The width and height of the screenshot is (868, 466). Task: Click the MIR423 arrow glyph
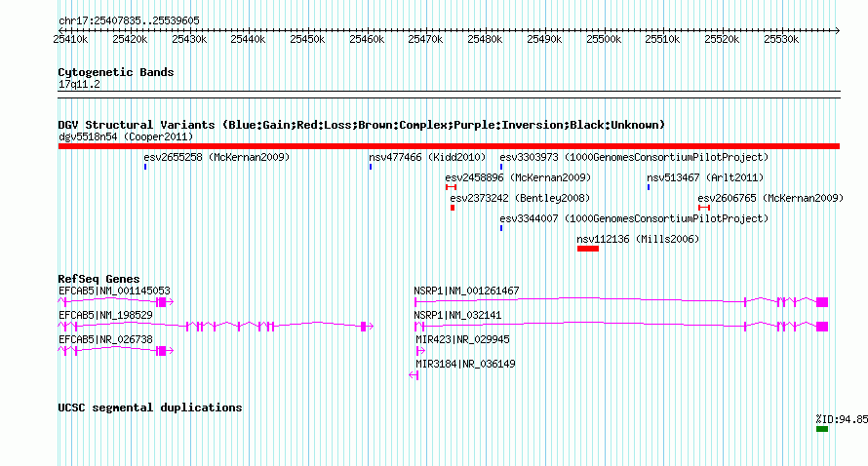click(x=420, y=351)
